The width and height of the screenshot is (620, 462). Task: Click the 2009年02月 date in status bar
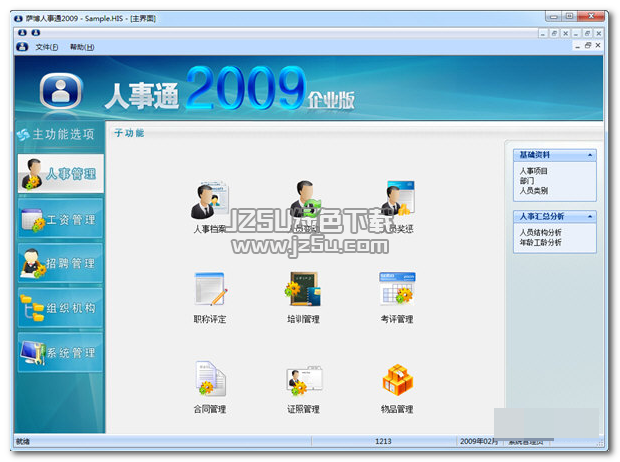(478, 441)
